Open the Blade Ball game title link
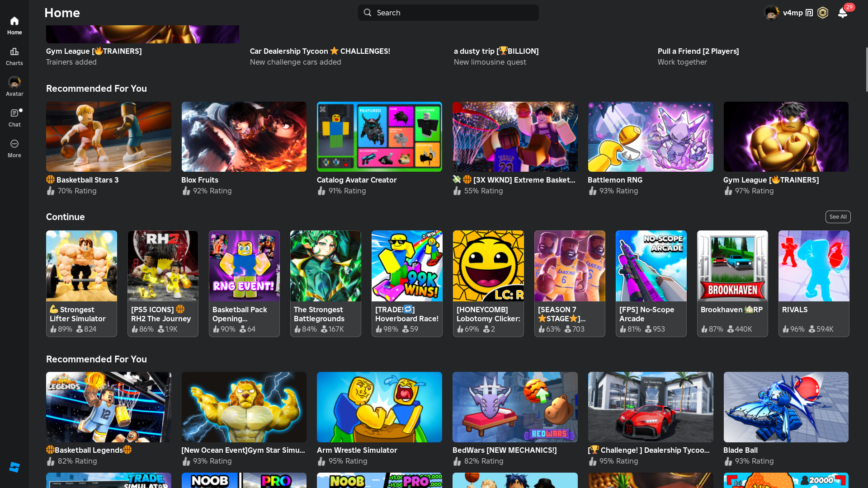Viewport: 868px width, 488px height. click(740, 450)
